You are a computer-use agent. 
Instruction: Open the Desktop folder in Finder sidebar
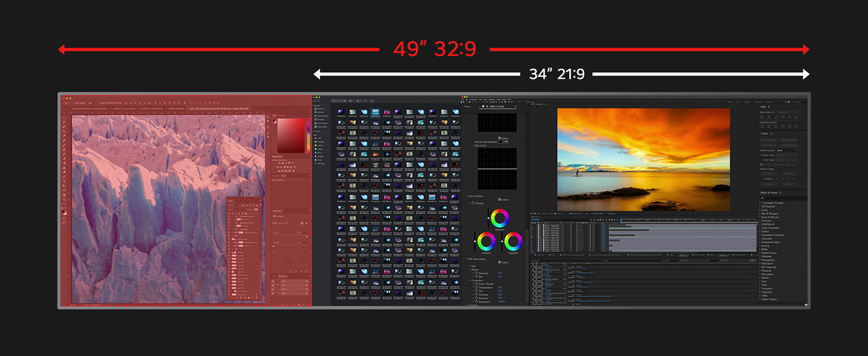[x=321, y=119]
